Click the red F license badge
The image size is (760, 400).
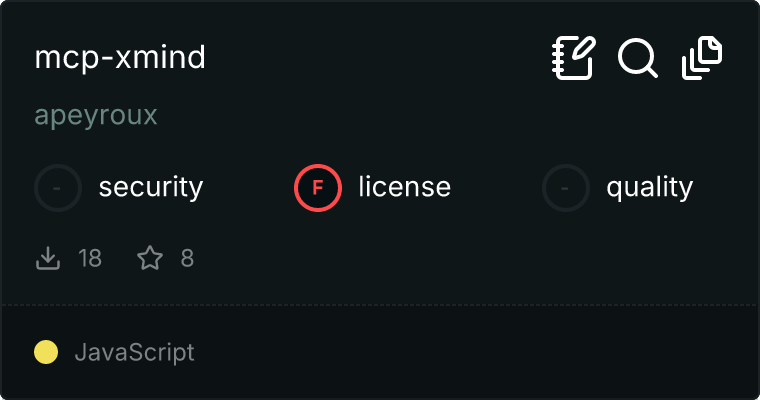(x=318, y=187)
